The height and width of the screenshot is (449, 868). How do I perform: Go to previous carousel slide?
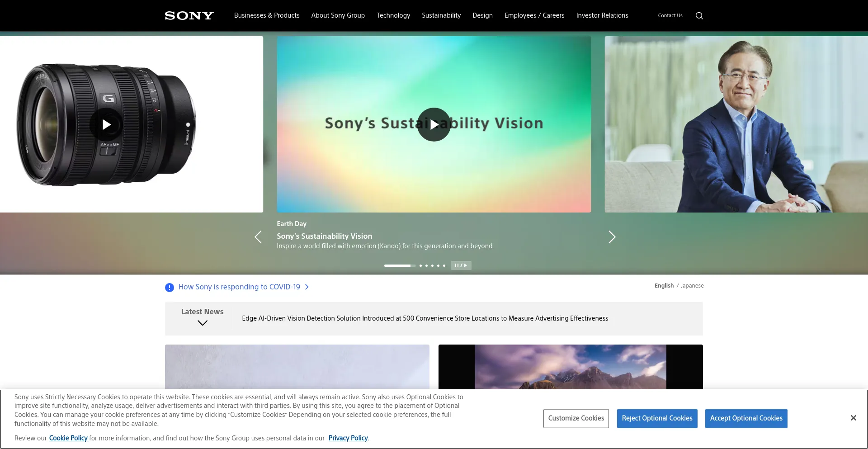[x=258, y=237]
